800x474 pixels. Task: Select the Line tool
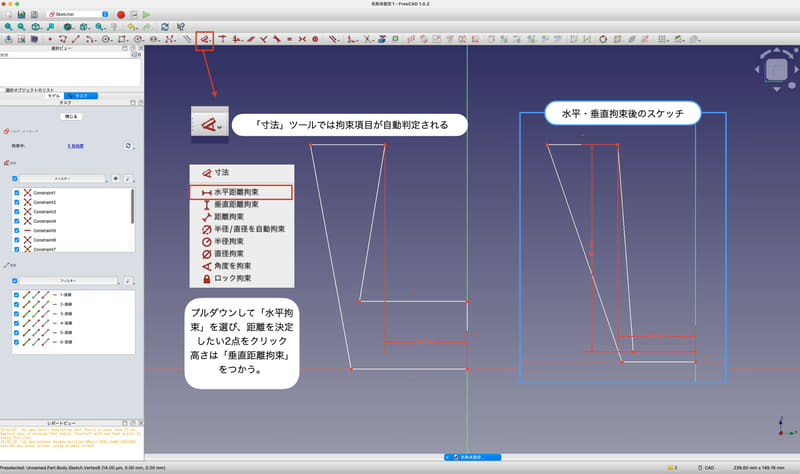[76, 39]
